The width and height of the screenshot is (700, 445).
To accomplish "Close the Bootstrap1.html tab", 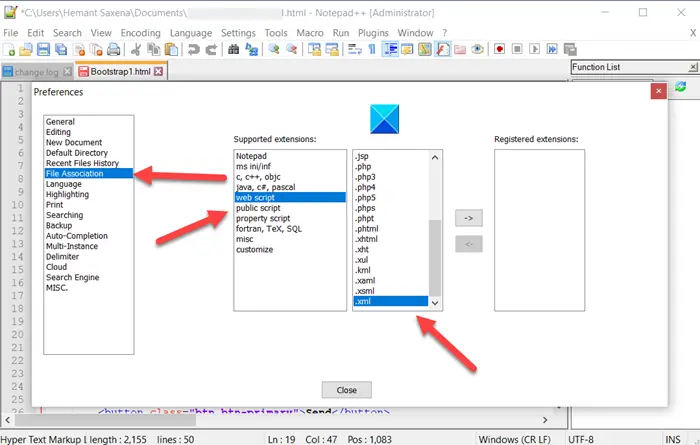I will tap(158, 71).
